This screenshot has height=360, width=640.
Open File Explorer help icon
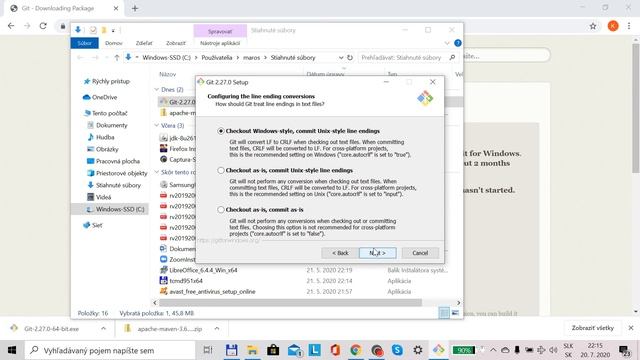point(458,43)
